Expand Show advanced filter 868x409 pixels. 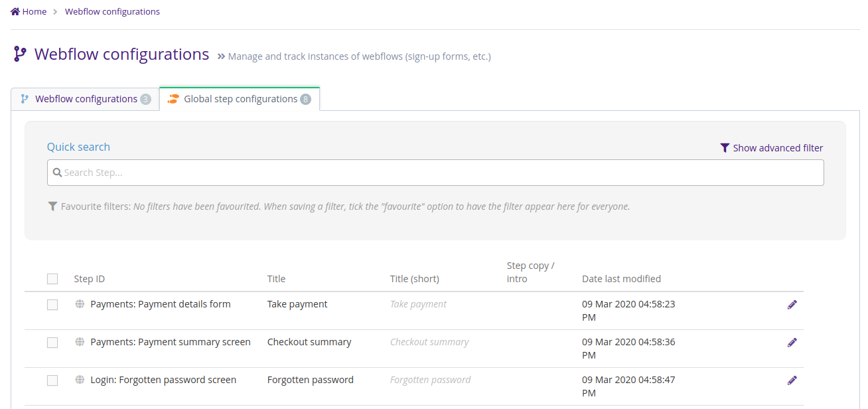point(771,148)
